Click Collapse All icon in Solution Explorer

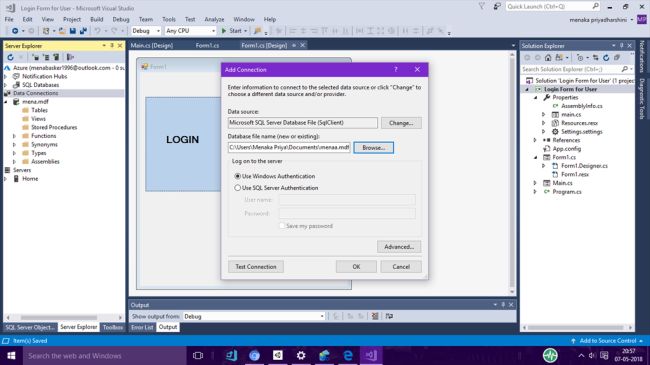click(x=617, y=58)
